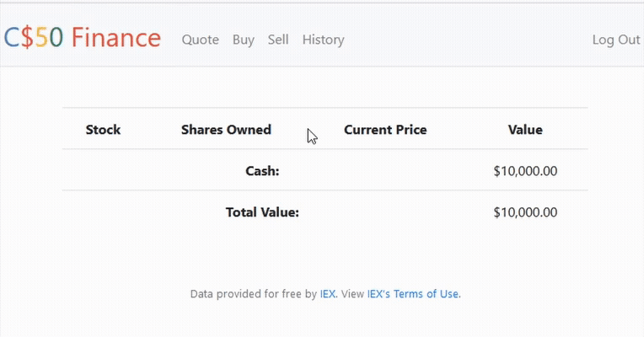Open the IEX link in footer
The image size is (644, 337).
coord(328,294)
